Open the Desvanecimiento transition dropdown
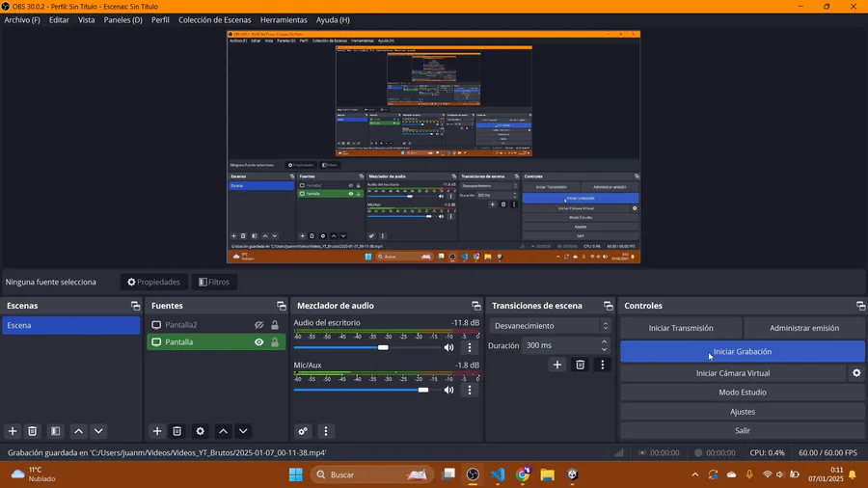Image resolution: width=868 pixels, height=488 pixels. [x=550, y=326]
